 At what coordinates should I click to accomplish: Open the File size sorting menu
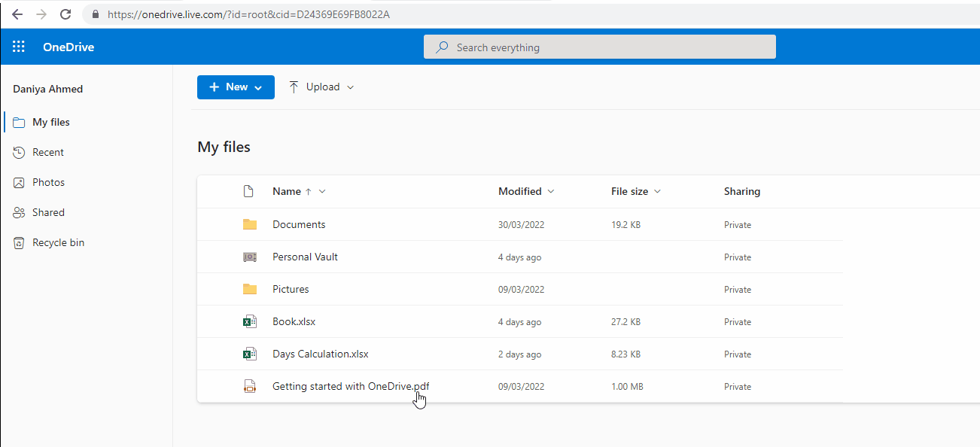658,191
